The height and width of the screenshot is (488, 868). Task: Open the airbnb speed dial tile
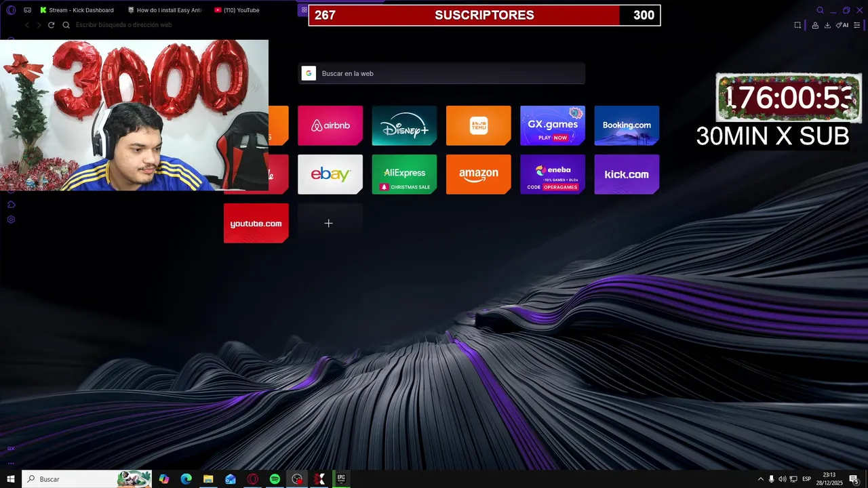[x=330, y=125]
